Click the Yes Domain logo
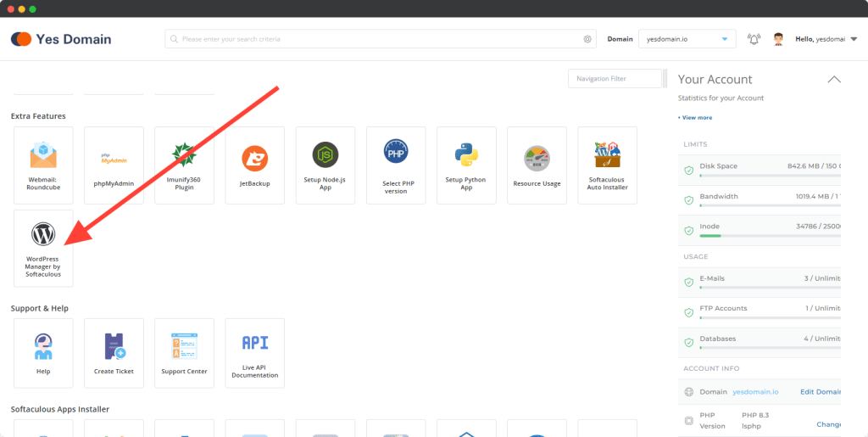 61,39
